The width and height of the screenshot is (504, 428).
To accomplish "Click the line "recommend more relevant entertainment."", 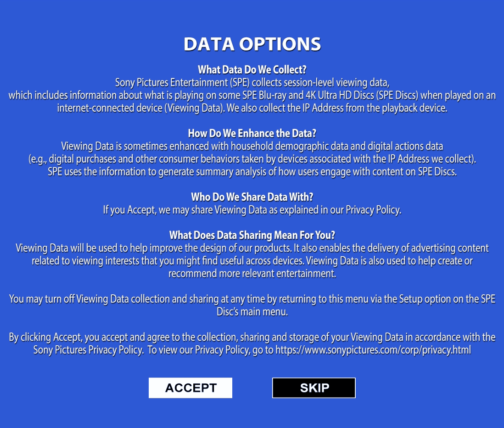I will click(252, 274).
